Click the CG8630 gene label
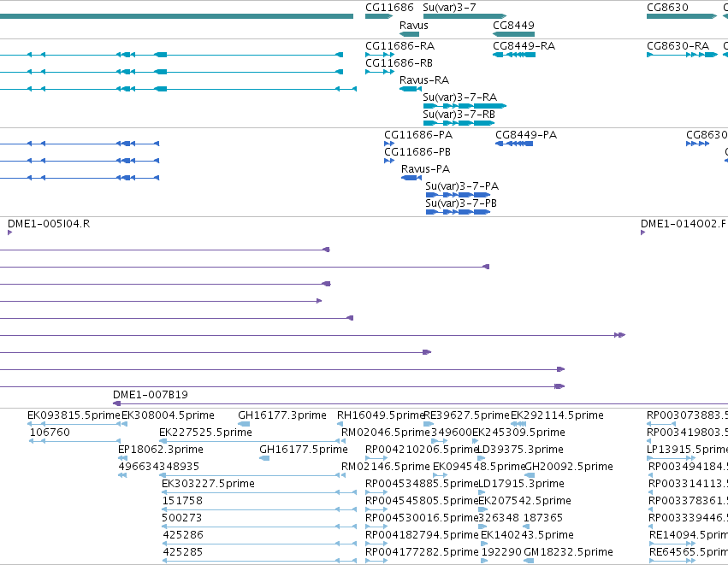728x565 pixels. 667,8
